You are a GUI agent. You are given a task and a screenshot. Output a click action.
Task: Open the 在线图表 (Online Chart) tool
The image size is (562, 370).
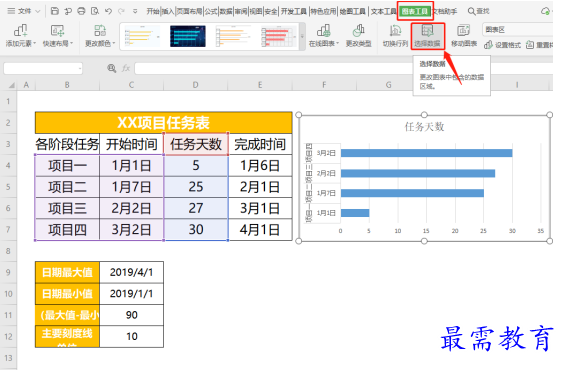click(x=324, y=35)
